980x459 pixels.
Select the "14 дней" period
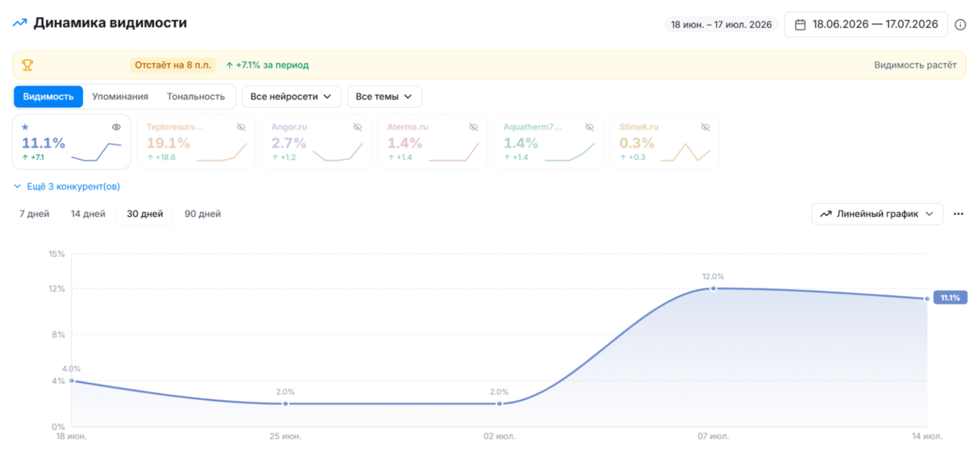[x=88, y=214]
